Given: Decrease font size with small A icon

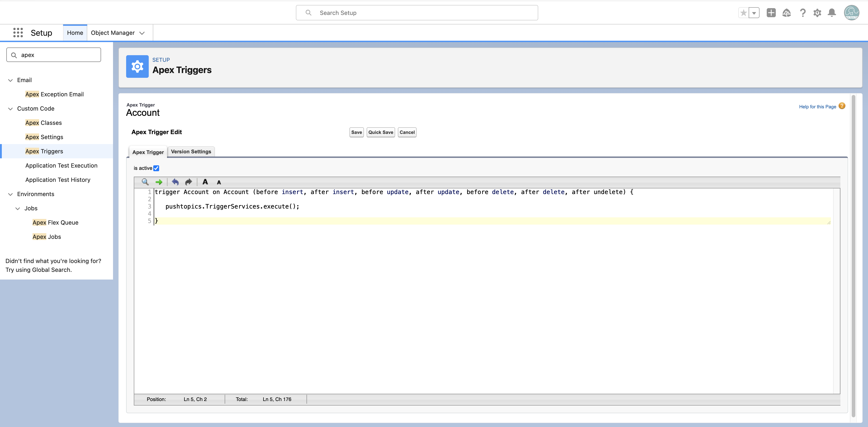Looking at the screenshot, I should pos(219,182).
